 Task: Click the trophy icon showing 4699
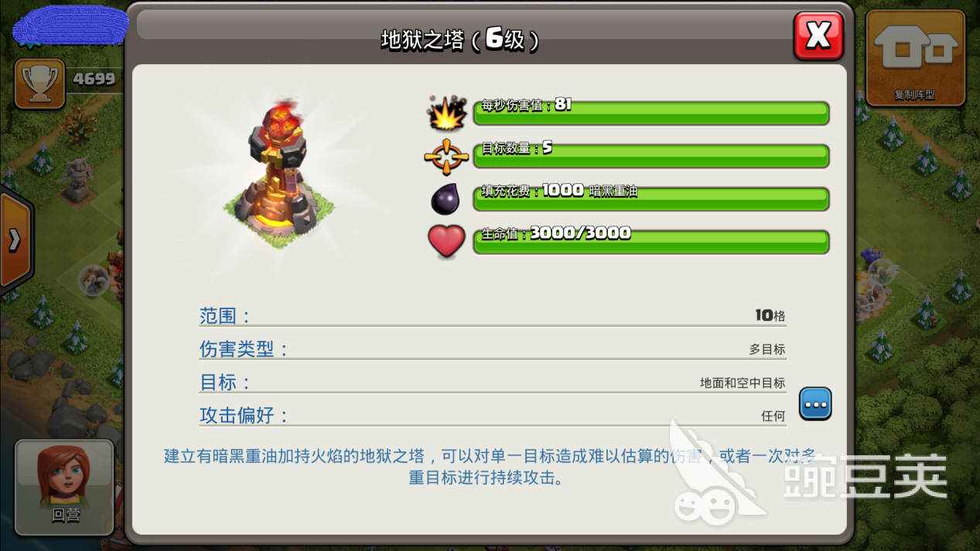pyautogui.click(x=39, y=83)
